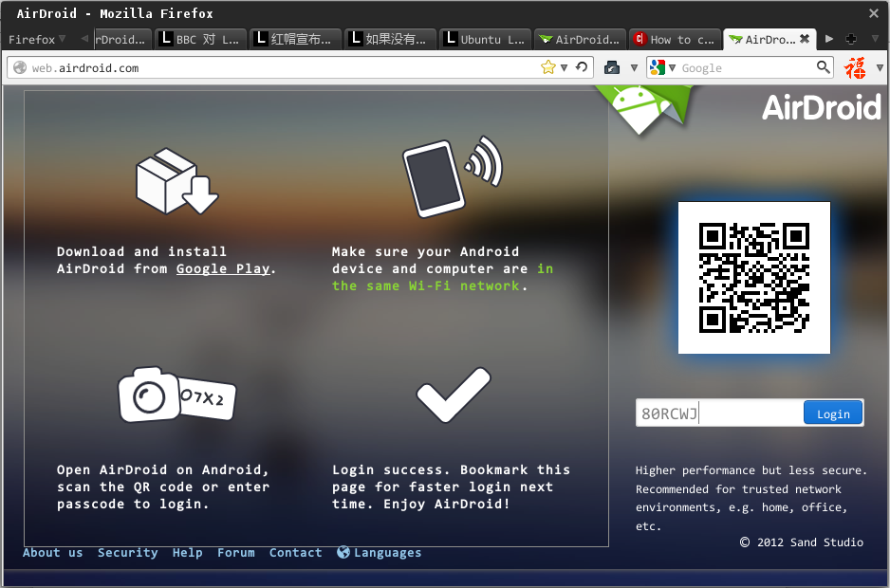Switch to the '红帽宣布...' tab
Image resolution: width=890 pixels, height=588 pixels.
[x=295, y=39]
